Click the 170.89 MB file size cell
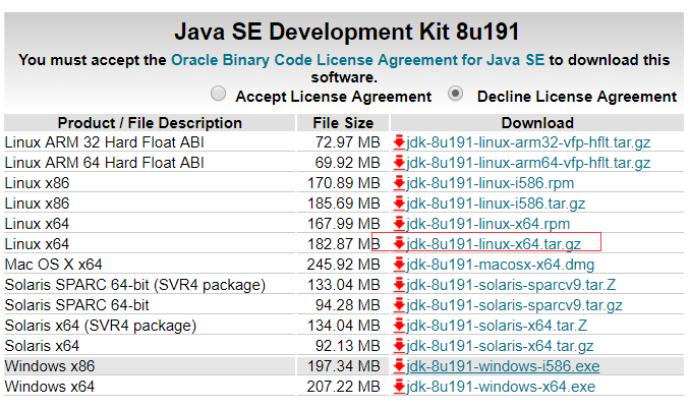This screenshot has height=409, width=692. click(344, 183)
